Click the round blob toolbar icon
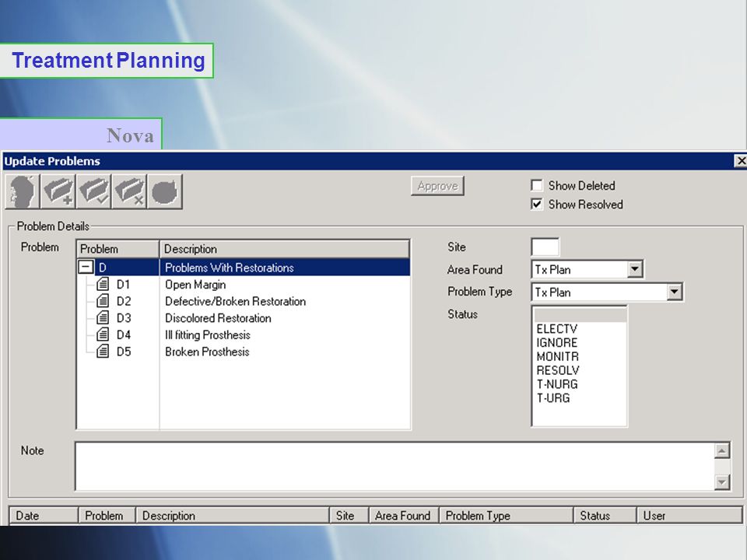Image resolution: width=747 pixels, height=560 pixels. (x=165, y=191)
